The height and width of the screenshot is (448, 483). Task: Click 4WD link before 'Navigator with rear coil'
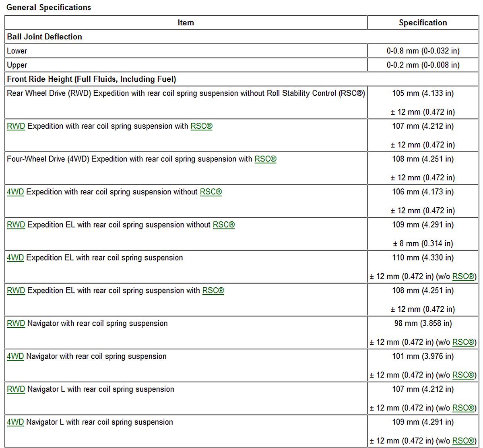point(15,357)
